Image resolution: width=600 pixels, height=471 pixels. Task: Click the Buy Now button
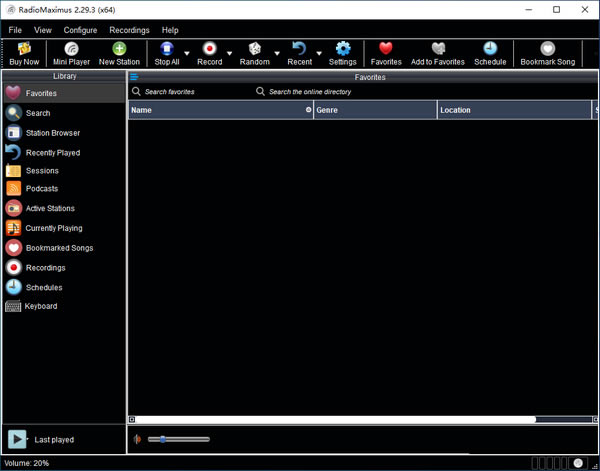tap(24, 53)
